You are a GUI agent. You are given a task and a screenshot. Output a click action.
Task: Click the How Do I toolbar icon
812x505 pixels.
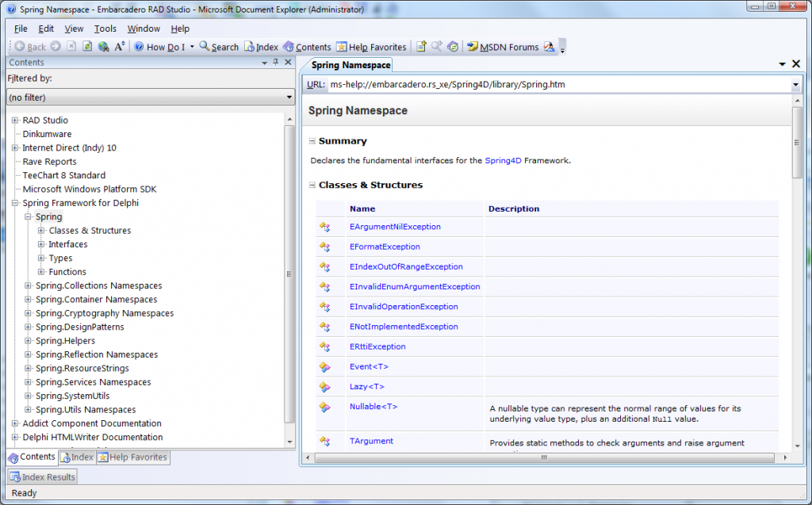click(x=163, y=46)
